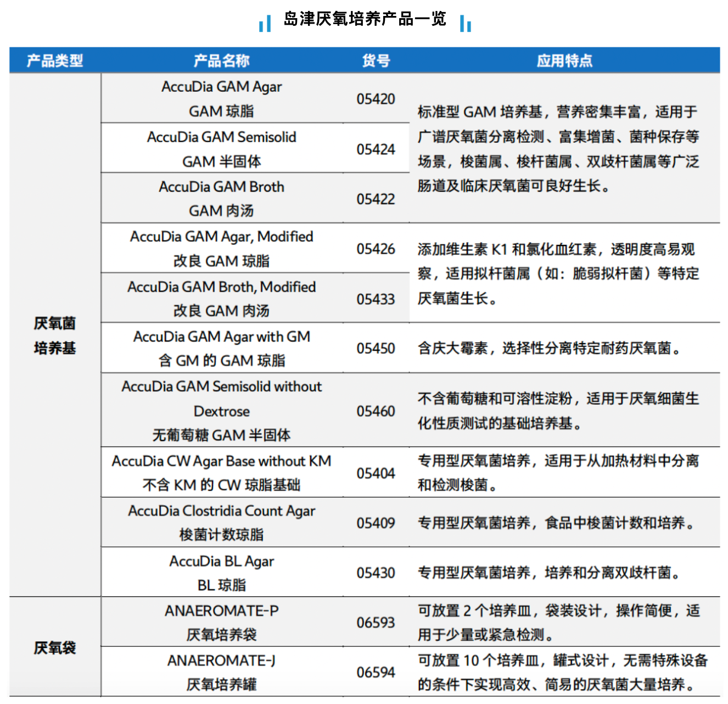Click the description starting 可放置 10 个培养皿
Viewport: 728px width, 704px height.
pos(563,672)
